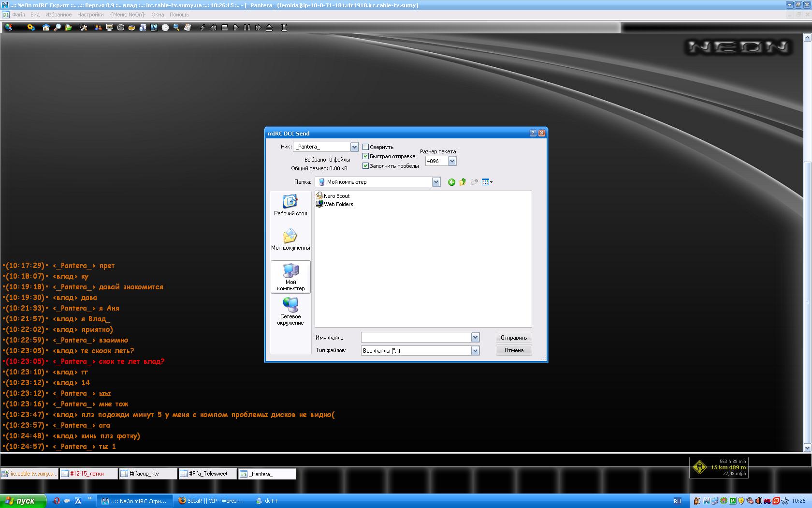The width and height of the screenshot is (812, 508).
Task: Open the Настройки menu
Action: point(90,15)
